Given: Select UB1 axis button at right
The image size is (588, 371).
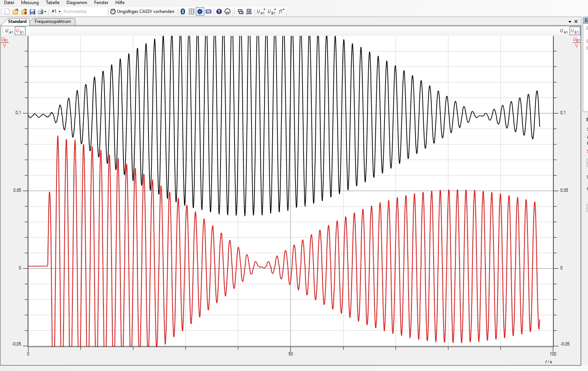Looking at the screenshot, I should coord(575,31).
